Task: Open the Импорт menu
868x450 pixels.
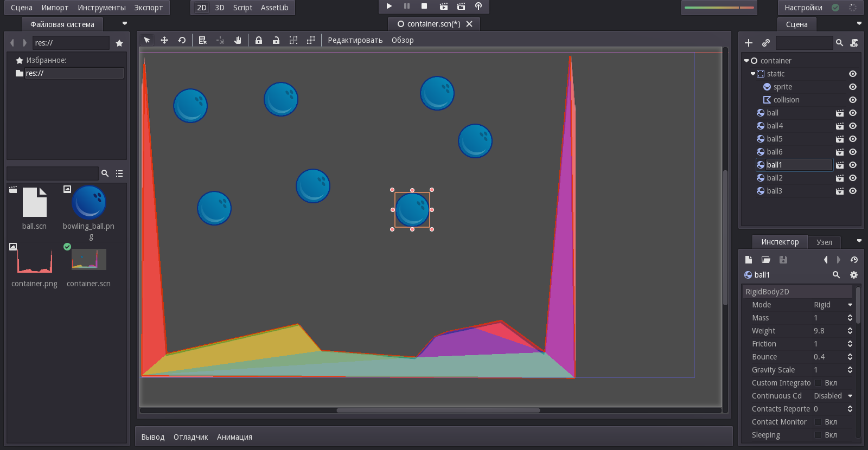Action: (x=55, y=8)
